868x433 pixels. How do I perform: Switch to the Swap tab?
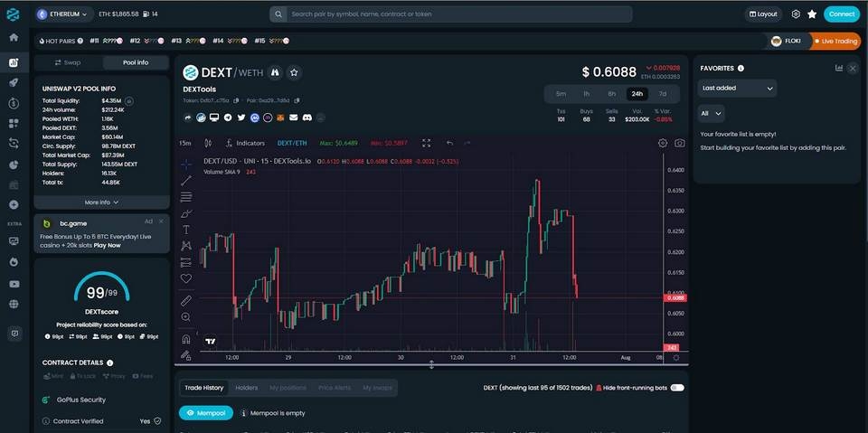point(68,62)
